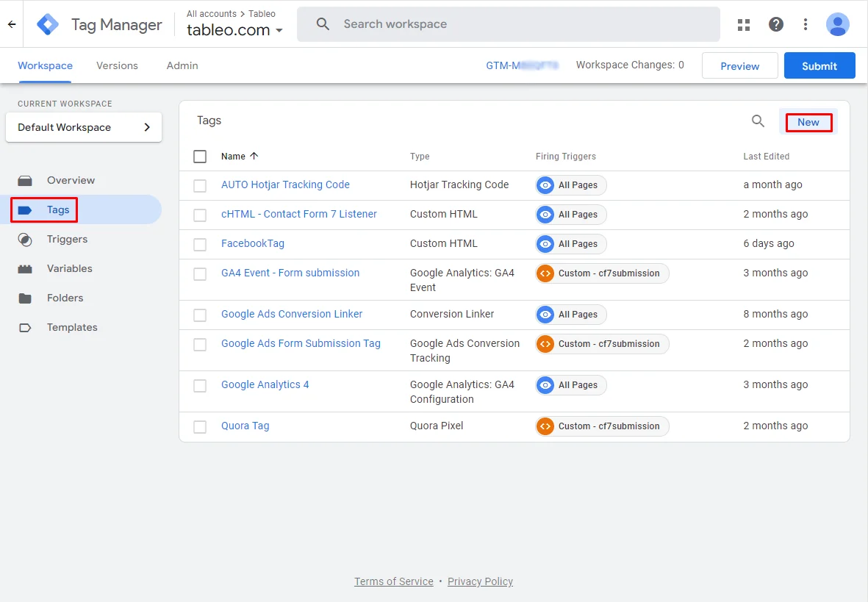Open the GTM container ID link
Screen dimensions: 868x602
click(522, 65)
